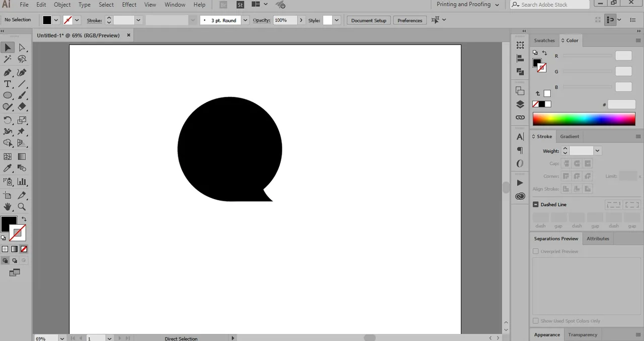The width and height of the screenshot is (644, 341).
Task: Click the Search Adobe Stock field
Action: point(549,5)
